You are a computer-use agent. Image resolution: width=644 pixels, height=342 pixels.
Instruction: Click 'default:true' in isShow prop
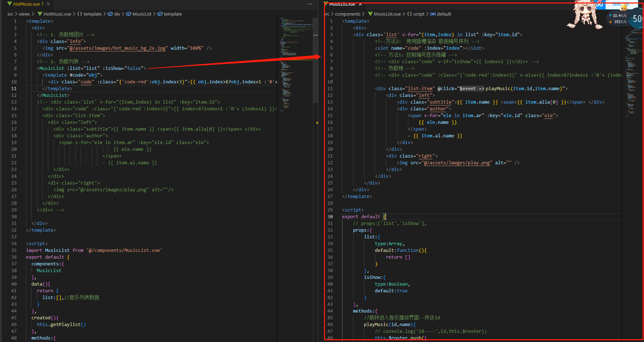point(391,291)
